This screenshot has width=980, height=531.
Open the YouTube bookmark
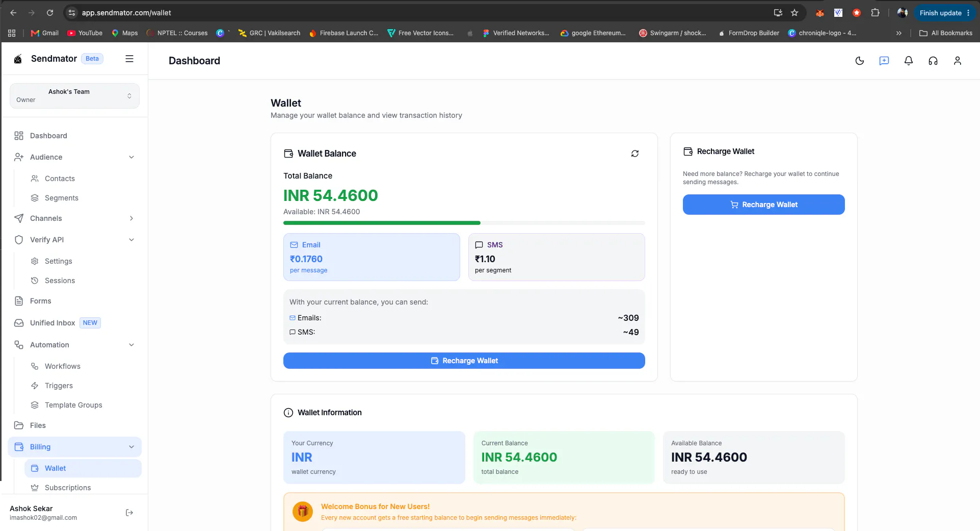pyautogui.click(x=85, y=33)
